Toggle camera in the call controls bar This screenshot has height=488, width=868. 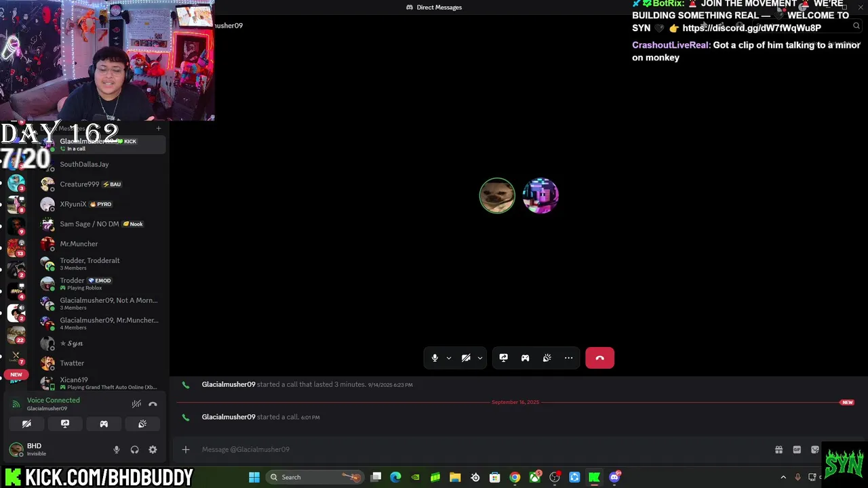[x=466, y=358]
